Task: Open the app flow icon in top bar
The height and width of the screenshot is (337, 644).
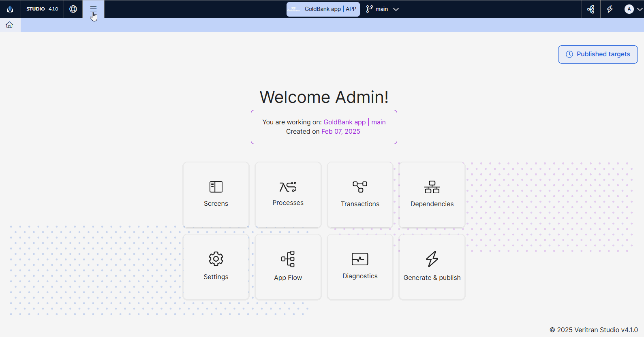Action: (x=591, y=9)
